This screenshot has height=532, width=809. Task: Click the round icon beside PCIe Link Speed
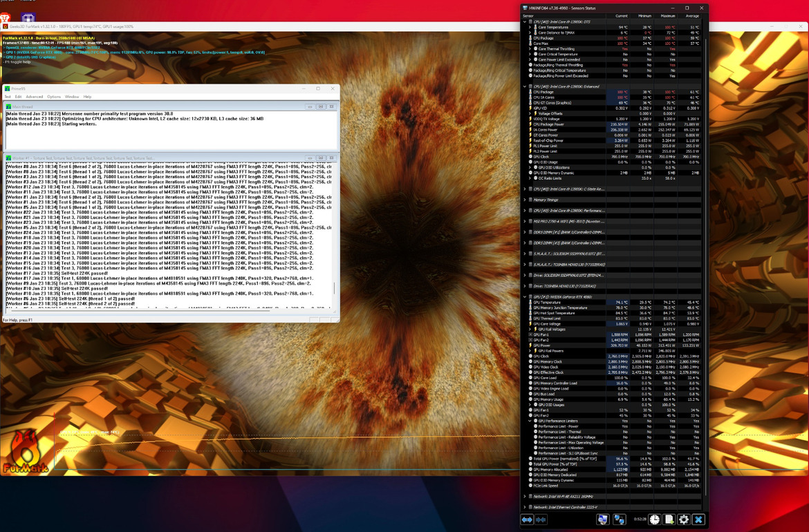pos(530,486)
